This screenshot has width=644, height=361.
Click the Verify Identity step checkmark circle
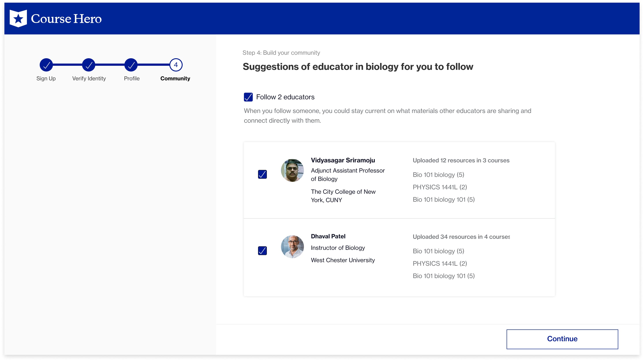click(89, 65)
